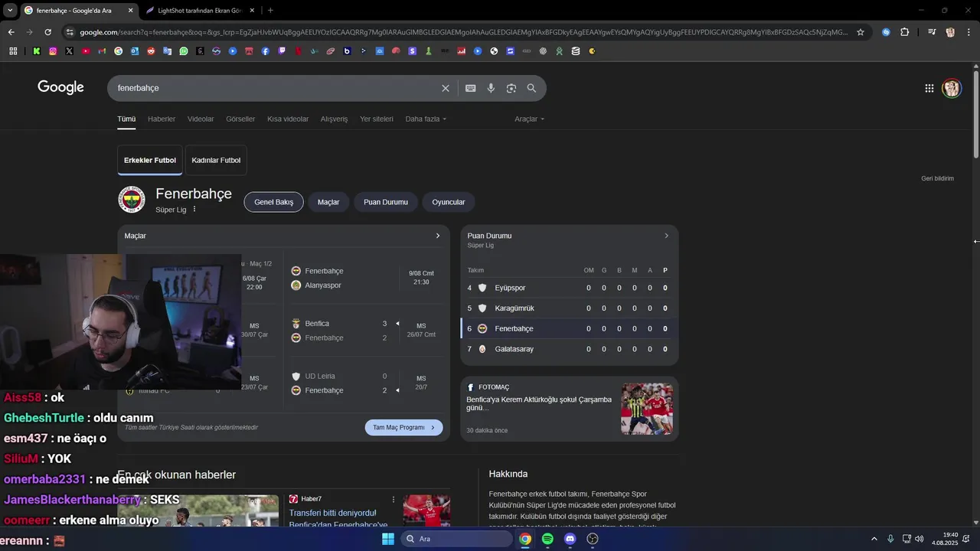Viewport: 980px width, 551px height.
Task: Open the Reddit bookmark
Action: (151, 51)
